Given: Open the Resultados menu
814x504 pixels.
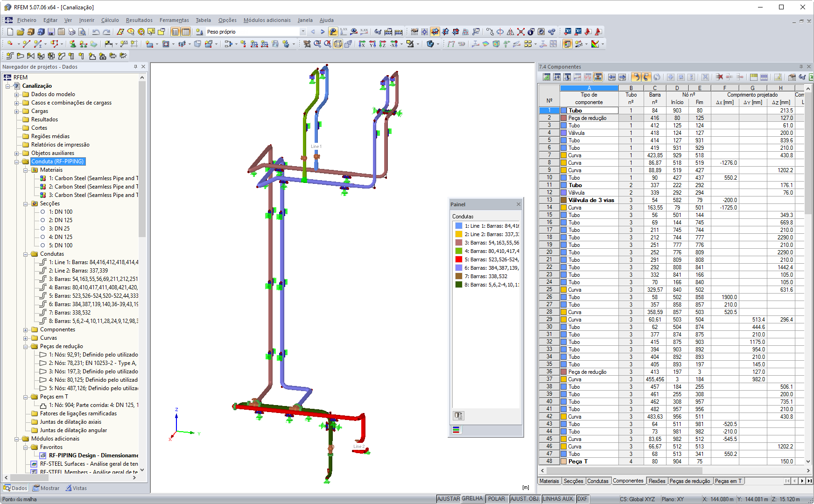Looking at the screenshot, I should pyautogui.click(x=139, y=20).
